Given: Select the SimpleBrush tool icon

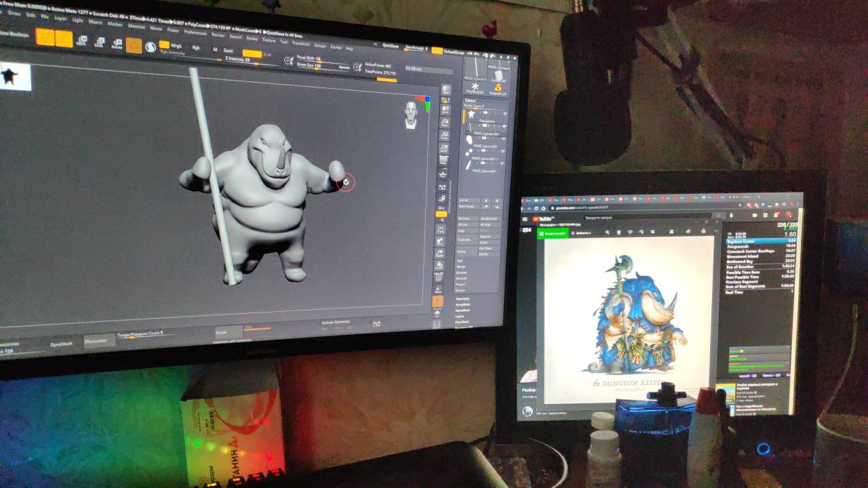Looking at the screenshot, I should point(499,87).
